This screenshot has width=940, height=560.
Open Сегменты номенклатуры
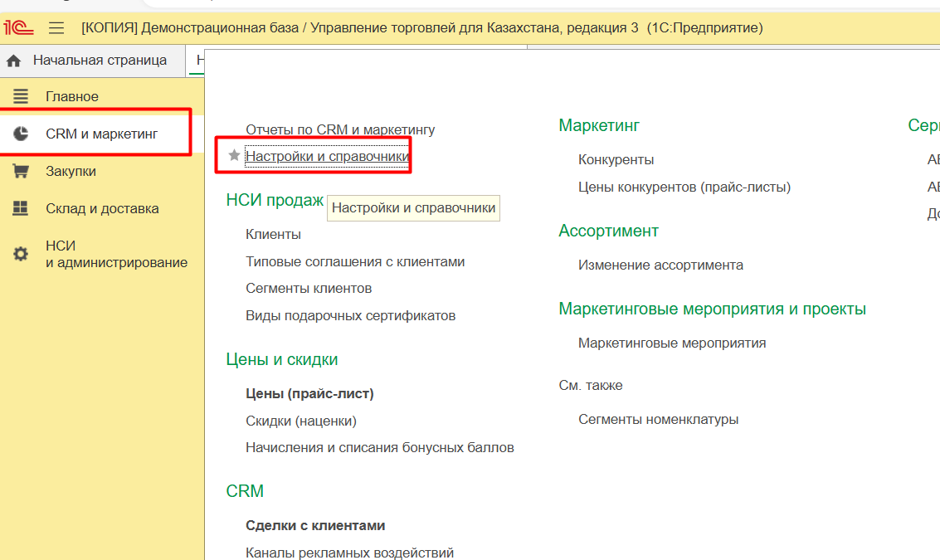click(x=658, y=420)
